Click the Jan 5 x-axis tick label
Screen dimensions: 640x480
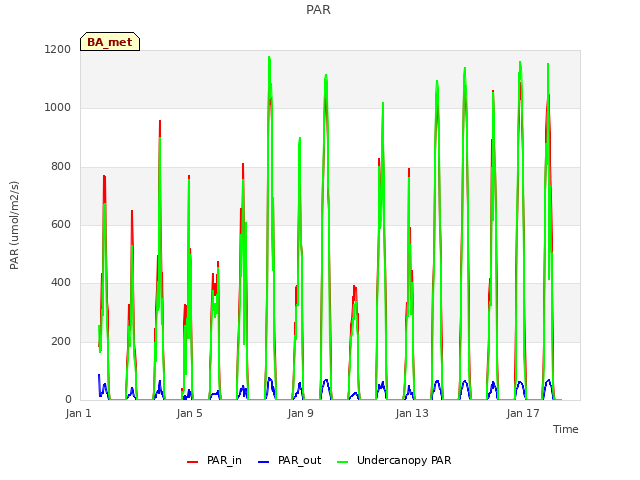coord(189,413)
